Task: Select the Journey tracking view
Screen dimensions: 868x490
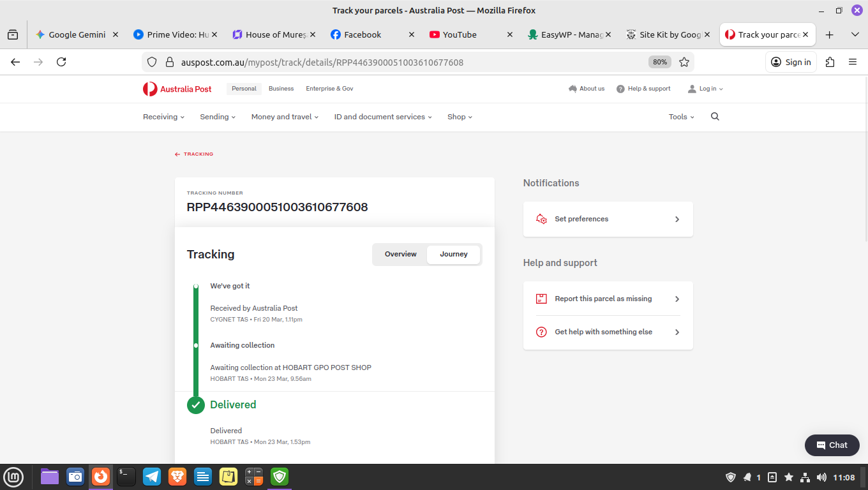Action: [x=454, y=254]
